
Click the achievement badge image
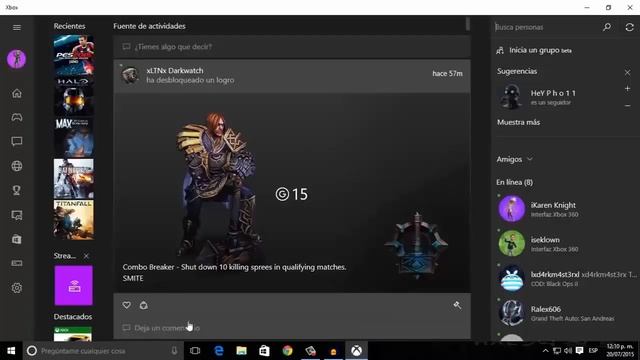[x=416, y=245]
